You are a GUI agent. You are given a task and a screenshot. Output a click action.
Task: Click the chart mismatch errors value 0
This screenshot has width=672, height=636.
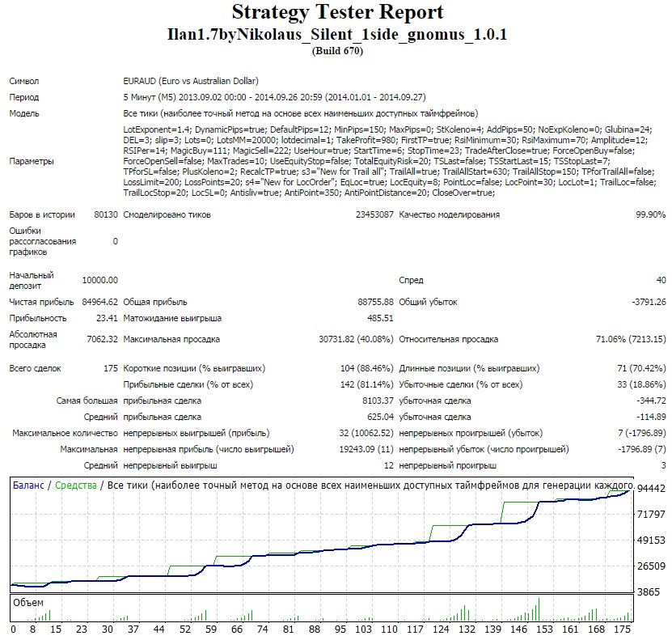[x=115, y=241]
